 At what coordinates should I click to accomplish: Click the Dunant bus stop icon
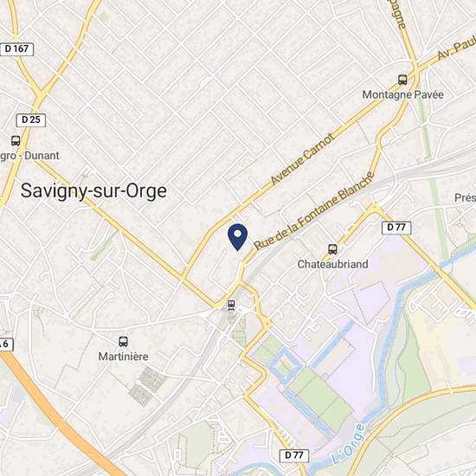pyautogui.click(x=16, y=141)
